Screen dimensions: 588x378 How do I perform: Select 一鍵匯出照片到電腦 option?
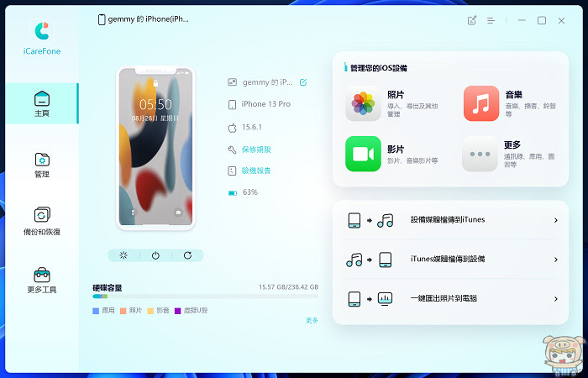(444, 298)
